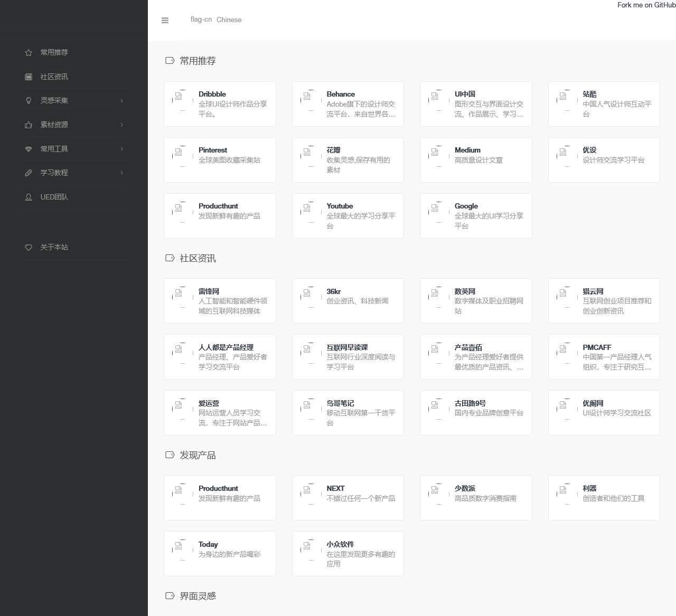Click the news icon beside 社区资讯 in sidebar
676x616 pixels.
pyautogui.click(x=29, y=77)
